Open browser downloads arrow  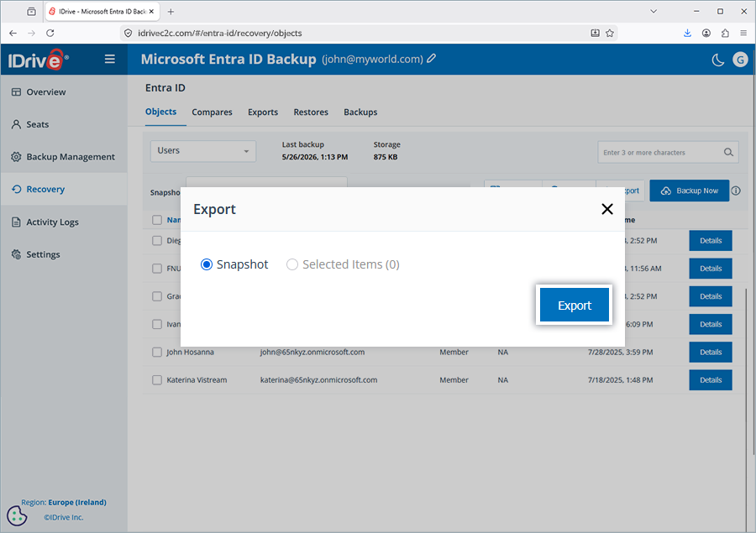click(687, 33)
